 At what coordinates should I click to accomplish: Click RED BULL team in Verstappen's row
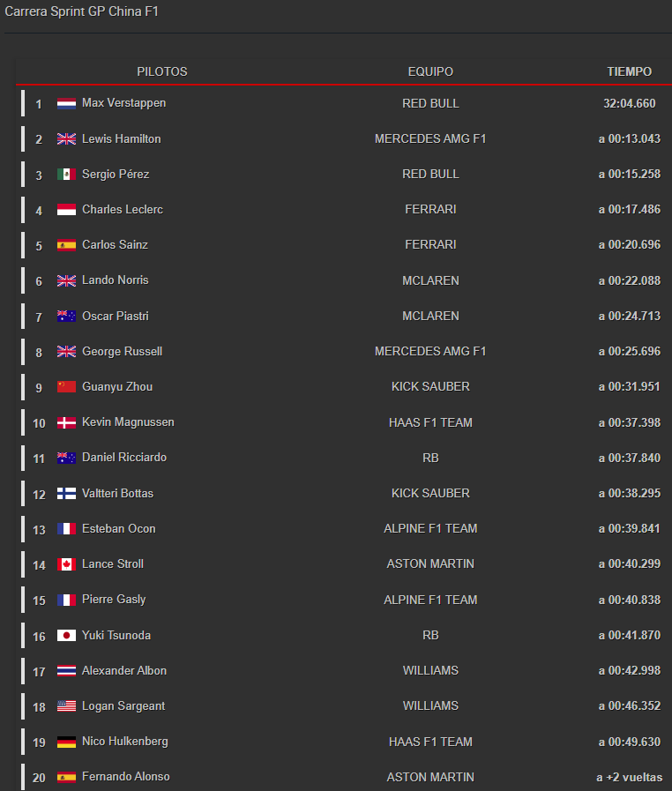coord(430,103)
